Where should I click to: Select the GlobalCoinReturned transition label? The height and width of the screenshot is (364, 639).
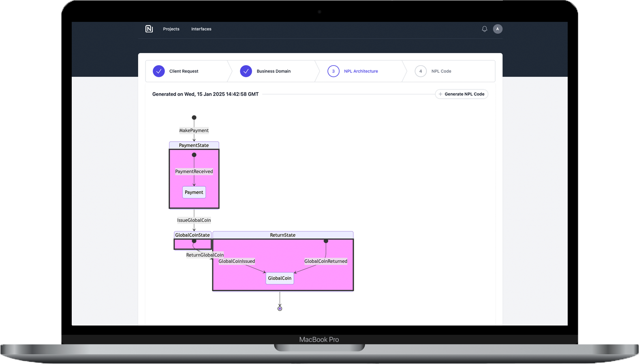click(x=326, y=261)
